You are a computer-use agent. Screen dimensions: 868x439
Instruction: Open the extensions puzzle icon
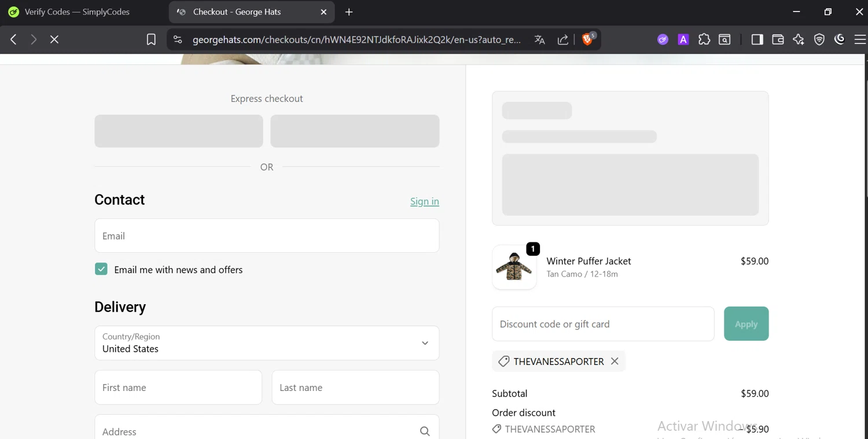704,39
